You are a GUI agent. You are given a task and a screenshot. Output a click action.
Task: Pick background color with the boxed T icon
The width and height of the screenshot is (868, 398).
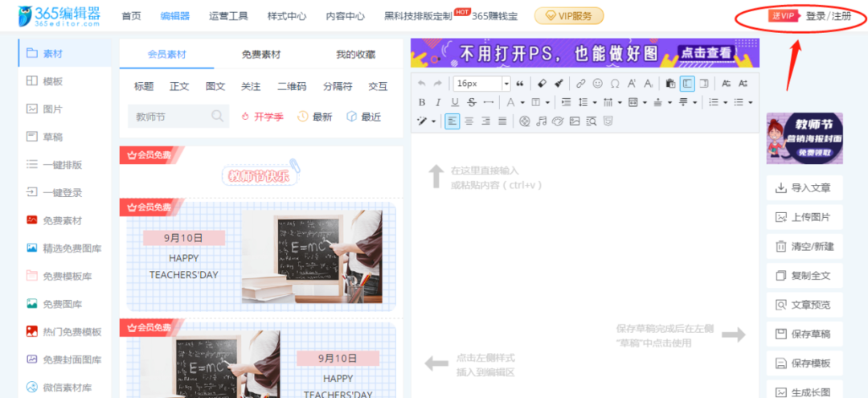pos(535,102)
